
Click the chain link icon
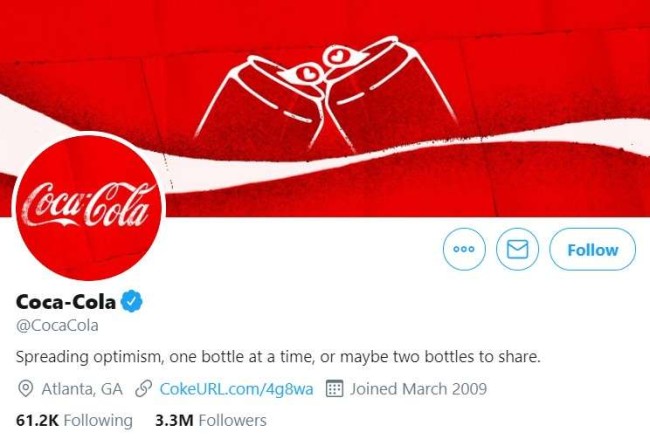click(143, 388)
